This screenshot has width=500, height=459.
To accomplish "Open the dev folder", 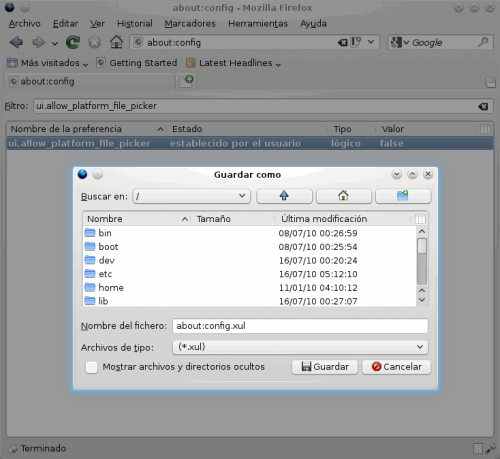I will tap(106, 260).
